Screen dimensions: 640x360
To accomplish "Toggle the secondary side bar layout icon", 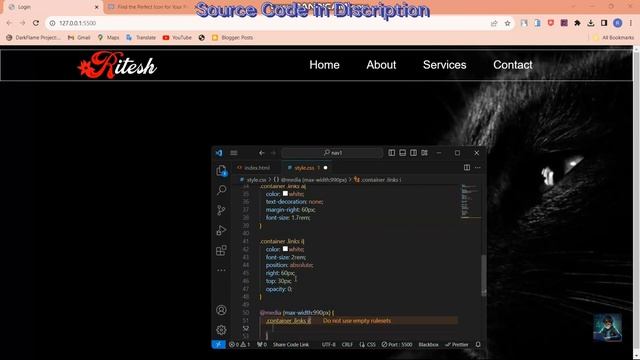I will point(413,153).
